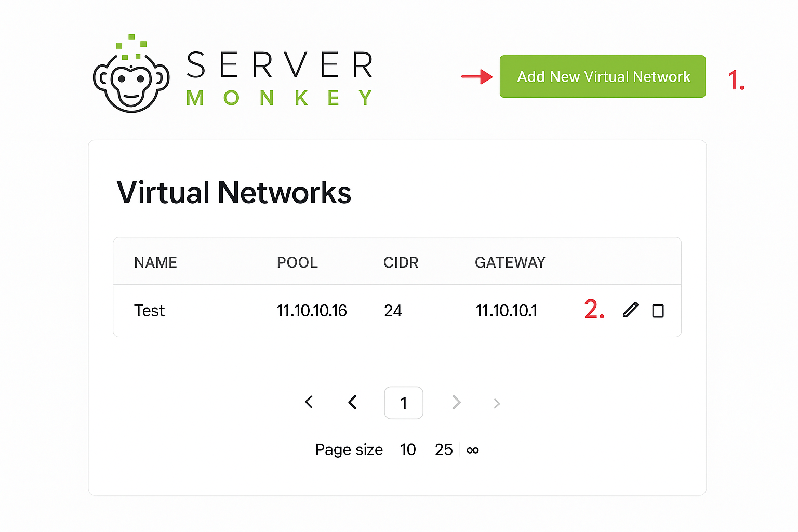The height and width of the screenshot is (532, 798).
Task: Go to next page arrow
Action: [456, 402]
